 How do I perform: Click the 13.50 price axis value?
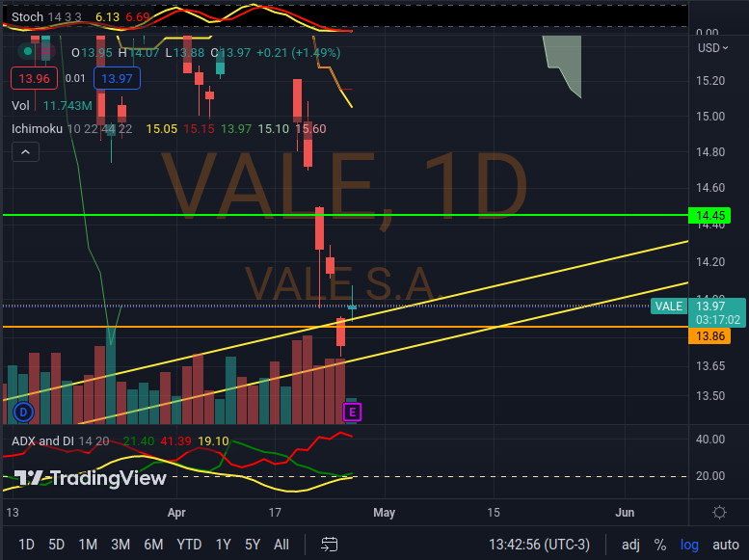tap(710, 396)
